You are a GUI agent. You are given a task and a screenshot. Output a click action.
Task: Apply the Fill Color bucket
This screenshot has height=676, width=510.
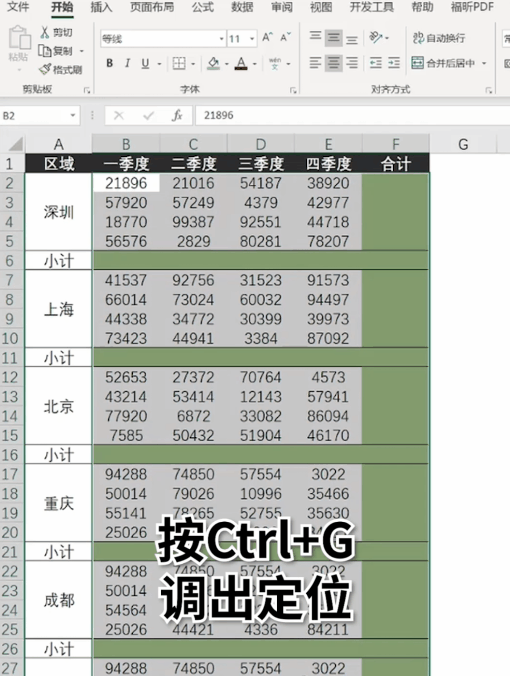[213, 63]
